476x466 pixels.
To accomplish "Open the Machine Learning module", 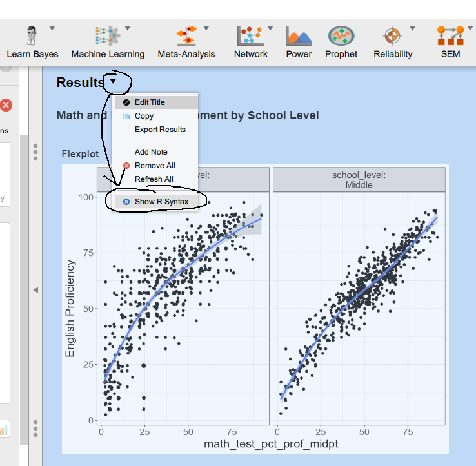I will pyautogui.click(x=108, y=43).
